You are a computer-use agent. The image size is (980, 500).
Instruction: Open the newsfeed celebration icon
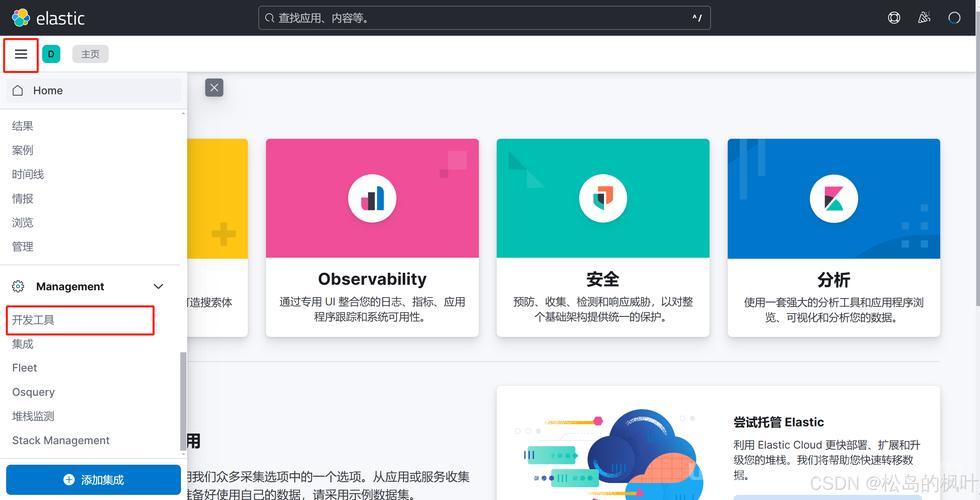[x=924, y=18]
